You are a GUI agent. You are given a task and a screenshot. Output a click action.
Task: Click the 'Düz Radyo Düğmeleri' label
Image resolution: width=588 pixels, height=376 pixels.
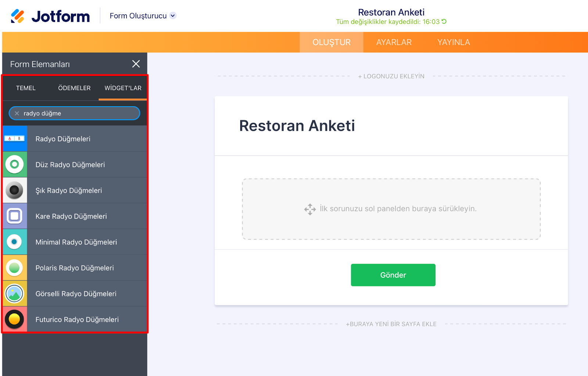[x=70, y=164]
